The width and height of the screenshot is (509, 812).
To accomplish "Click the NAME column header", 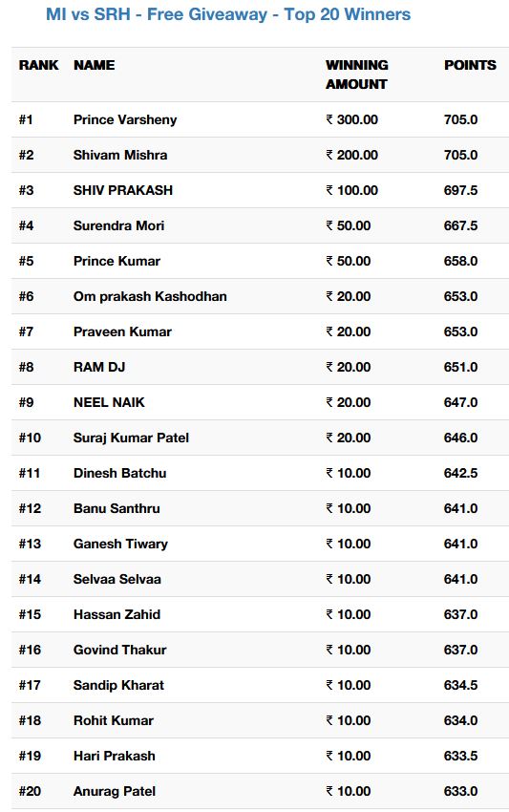I will tap(95, 65).
